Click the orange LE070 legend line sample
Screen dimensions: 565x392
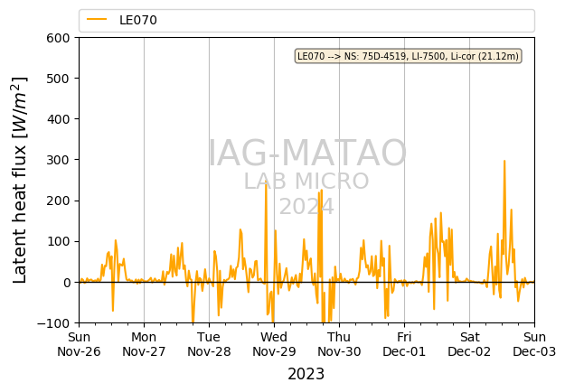point(97,20)
